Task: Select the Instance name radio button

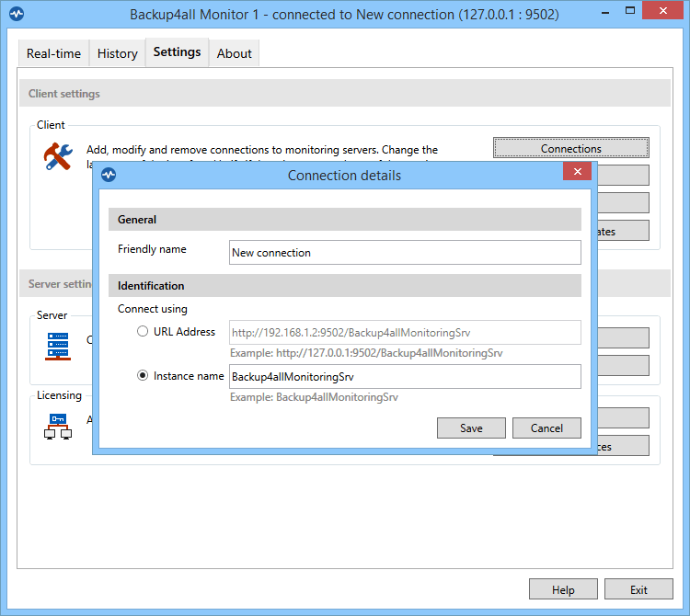Action: (143, 376)
